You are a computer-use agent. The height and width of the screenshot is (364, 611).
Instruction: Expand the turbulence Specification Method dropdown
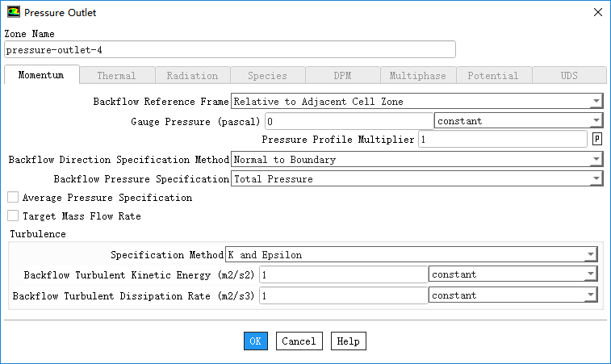point(412,255)
